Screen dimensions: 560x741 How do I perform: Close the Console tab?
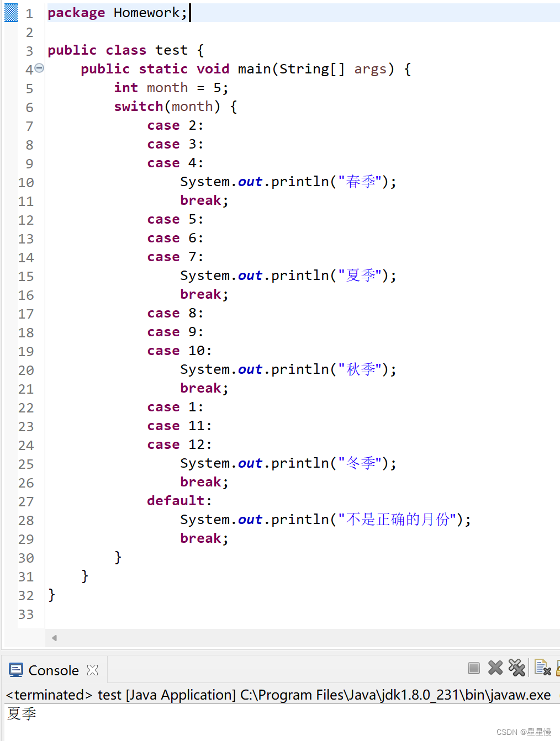[93, 669]
